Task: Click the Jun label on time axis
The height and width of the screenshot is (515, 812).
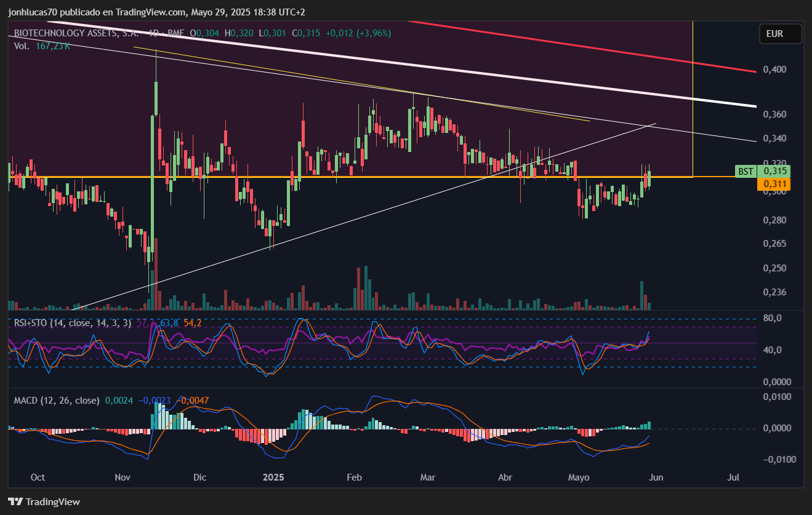Action: click(657, 477)
